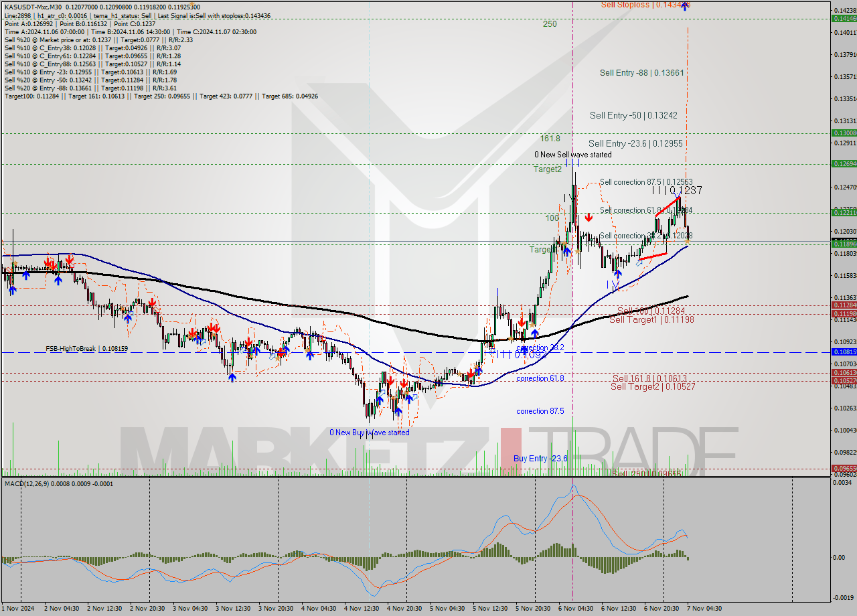Screen dimensions: 857x616
Task: Click the '3 Nov 12:30' time axis label
Action: (234, 609)
